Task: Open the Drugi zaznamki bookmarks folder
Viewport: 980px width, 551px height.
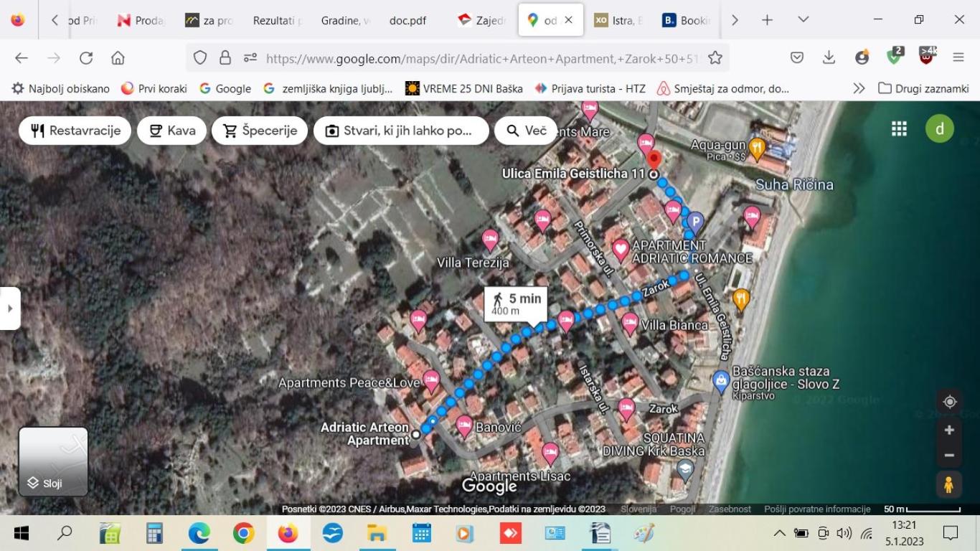Action: click(x=923, y=89)
